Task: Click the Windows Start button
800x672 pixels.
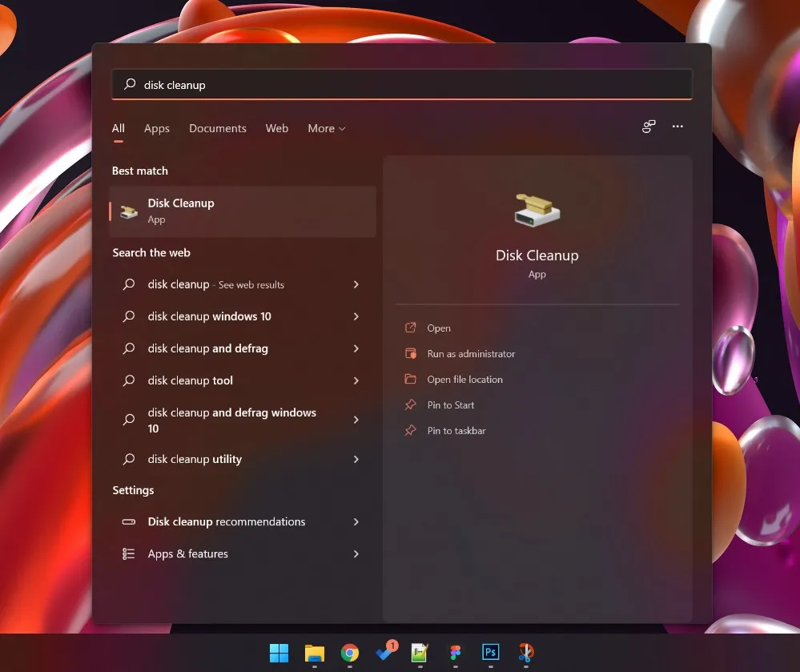Action: (279, 653)
